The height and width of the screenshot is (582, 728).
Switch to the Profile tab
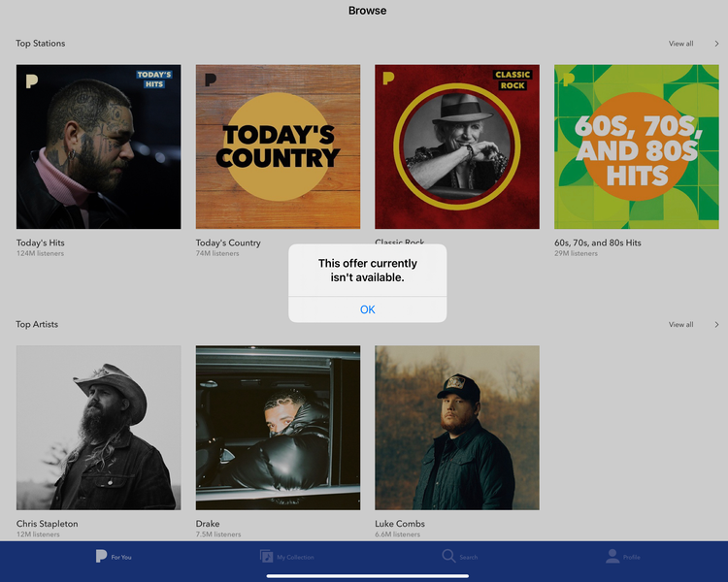[622, 557]
